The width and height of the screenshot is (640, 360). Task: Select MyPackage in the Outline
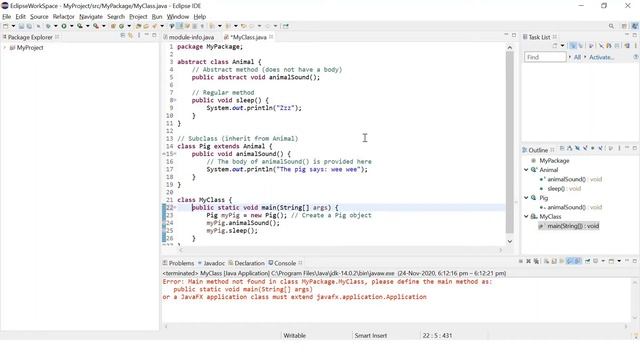coord(554,161)
